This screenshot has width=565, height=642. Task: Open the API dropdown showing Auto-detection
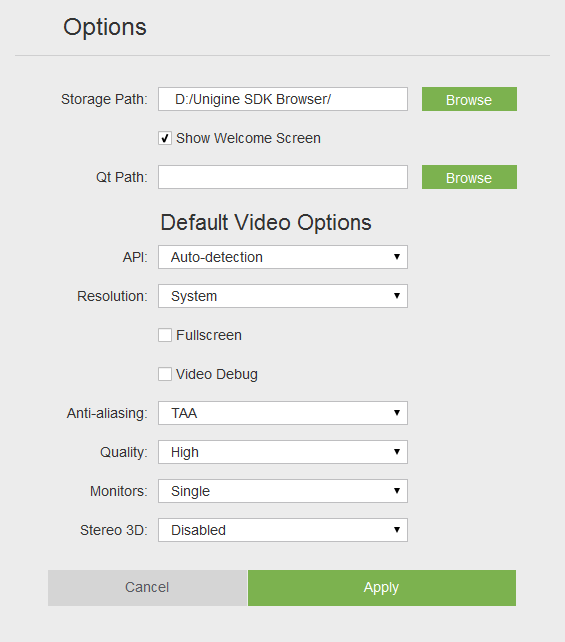283,257
